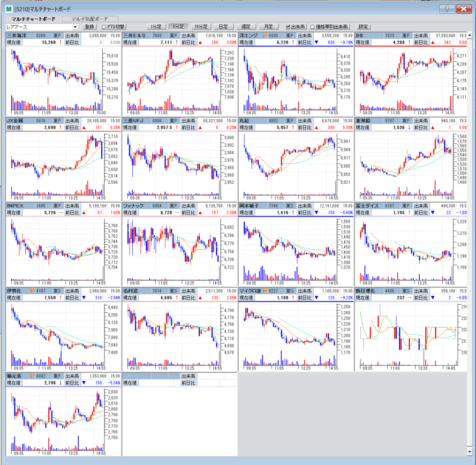Open help with the question mark button

[447, 9]
